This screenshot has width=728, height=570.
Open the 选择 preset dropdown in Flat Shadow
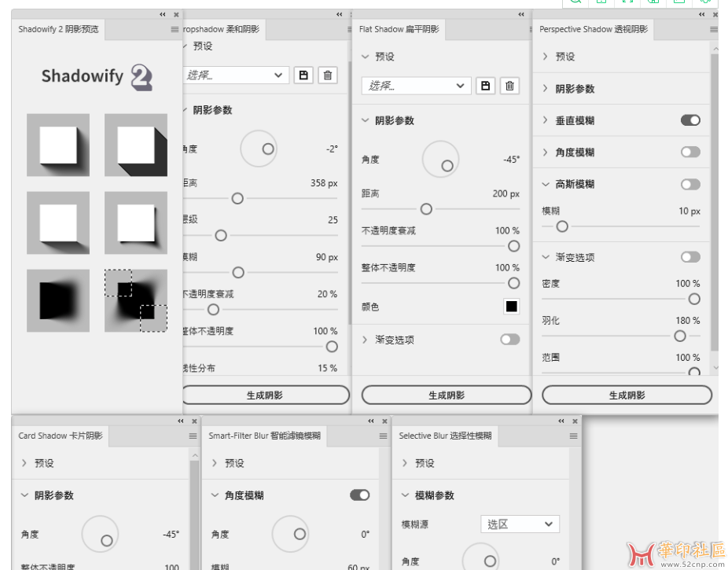tap(417, 86)
